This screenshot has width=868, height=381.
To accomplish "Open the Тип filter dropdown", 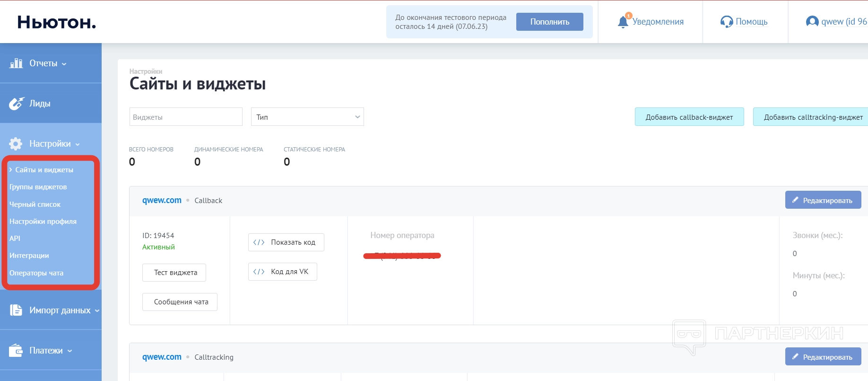I will pos(307,117).
